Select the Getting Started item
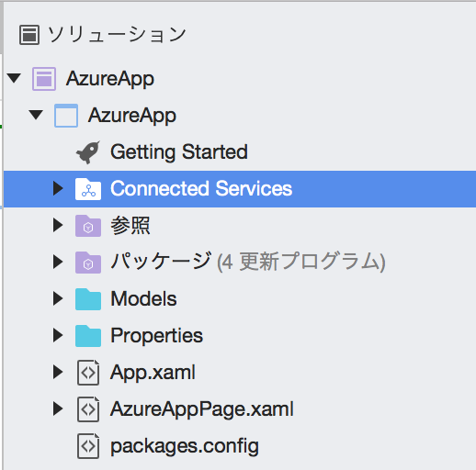Viewport: 476px width, 470px height. pos(179,152)
